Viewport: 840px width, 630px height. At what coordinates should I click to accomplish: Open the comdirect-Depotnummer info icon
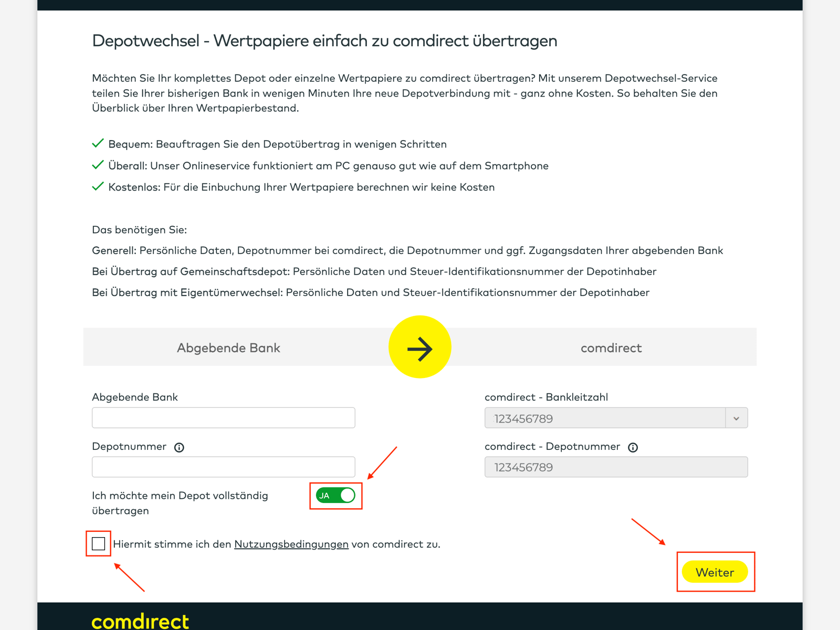(633, 447)
